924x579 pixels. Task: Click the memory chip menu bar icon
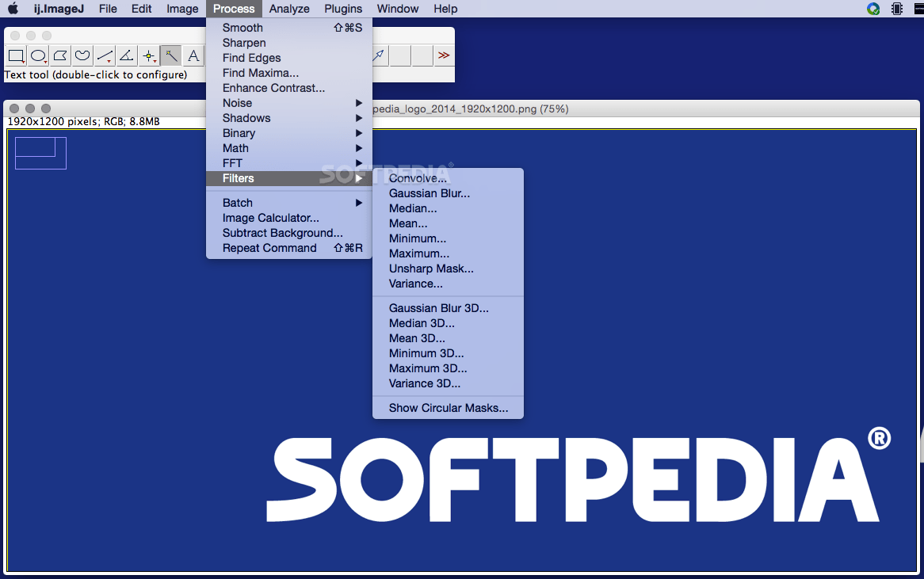[897, 8]
